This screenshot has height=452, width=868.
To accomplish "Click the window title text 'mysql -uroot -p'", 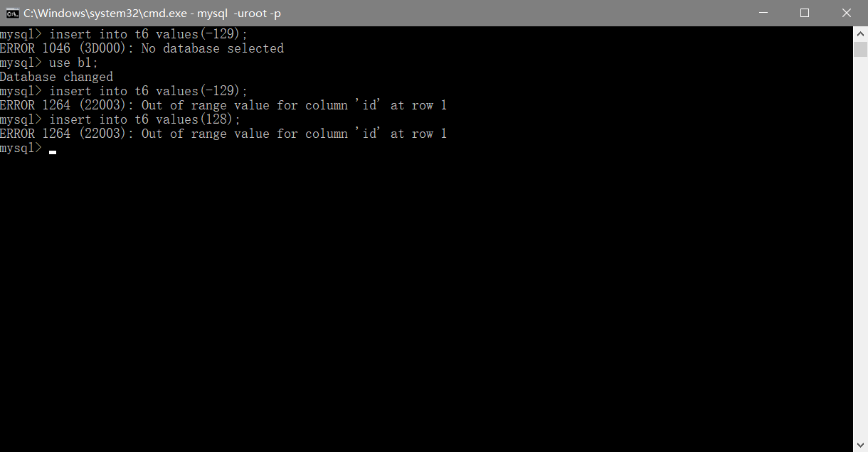I will (239, 13).
